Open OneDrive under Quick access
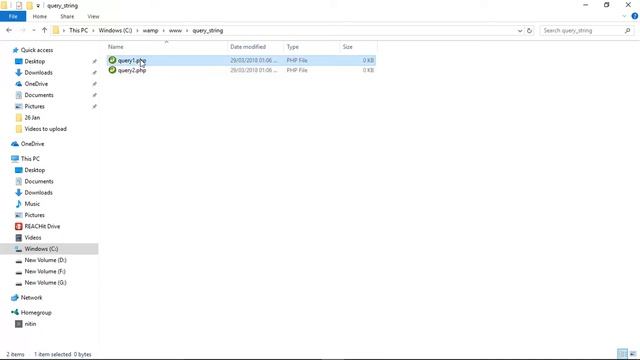 [36, 84]
